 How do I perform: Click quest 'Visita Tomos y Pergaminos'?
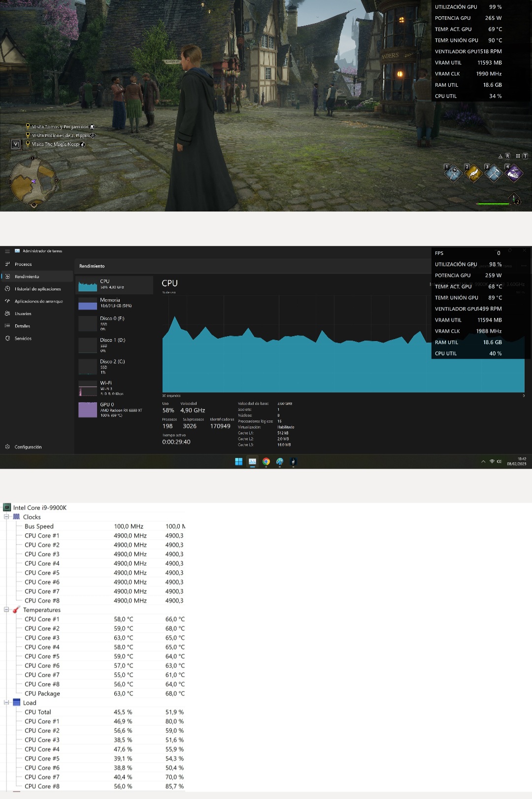(60, 127)
